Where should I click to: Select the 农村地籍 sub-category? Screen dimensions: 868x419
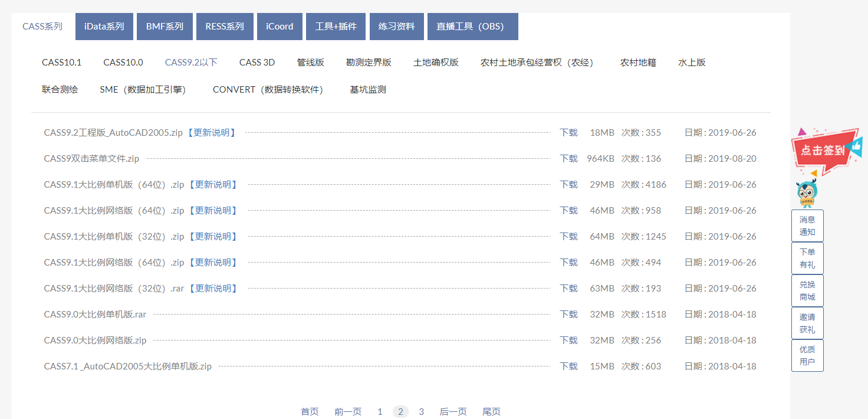click(x=638, y=63)
